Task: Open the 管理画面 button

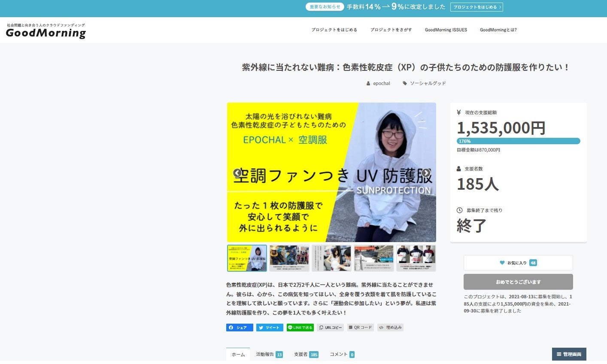Action: tap(569, 354)
